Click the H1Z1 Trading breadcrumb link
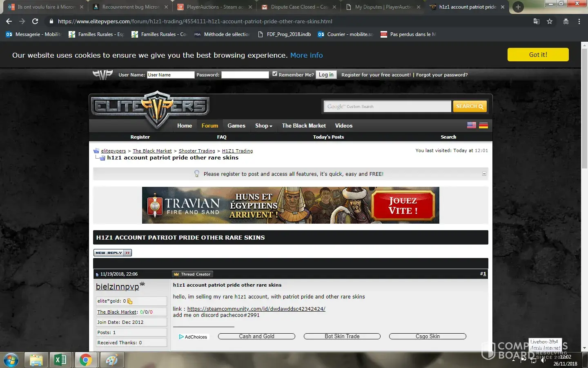Viewport: 588px width, 368px height. point(237,151)
